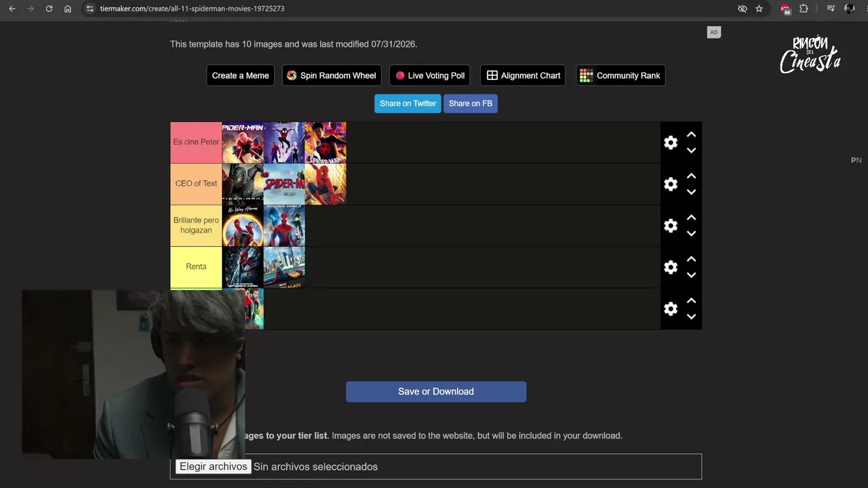868x488 pixels.
Task: Click the Save or Download button
Action: click(x=436, y=392)
